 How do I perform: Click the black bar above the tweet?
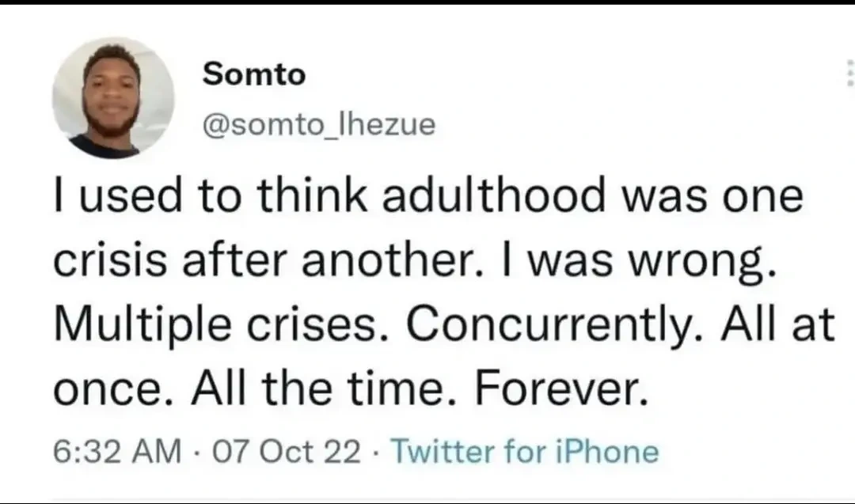[x=427, y=2]
